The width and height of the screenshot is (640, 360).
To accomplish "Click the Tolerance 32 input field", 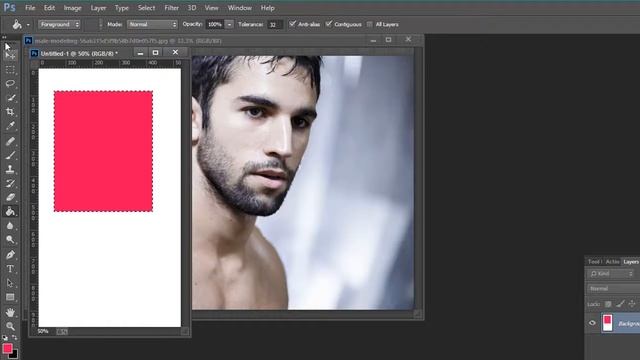I will pos(275,25).
